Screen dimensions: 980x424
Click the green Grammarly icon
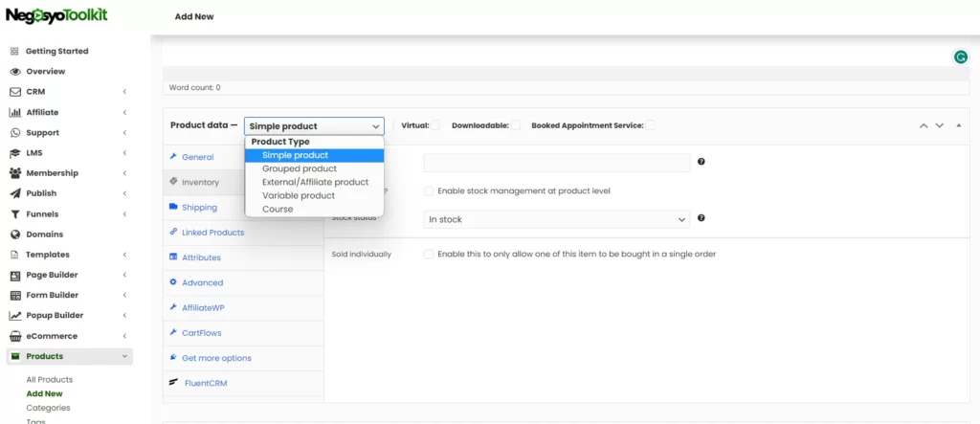pos(960,57)
